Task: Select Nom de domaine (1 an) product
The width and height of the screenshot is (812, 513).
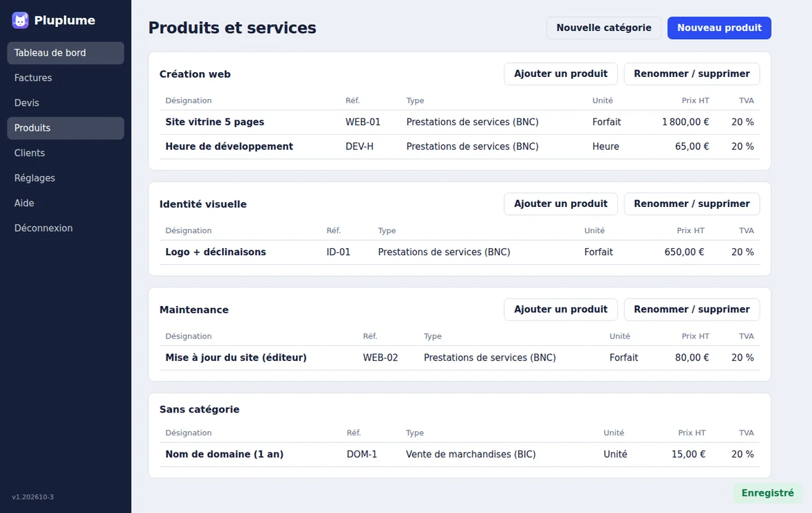Action: pyautogui.click(x=224, y=455)
